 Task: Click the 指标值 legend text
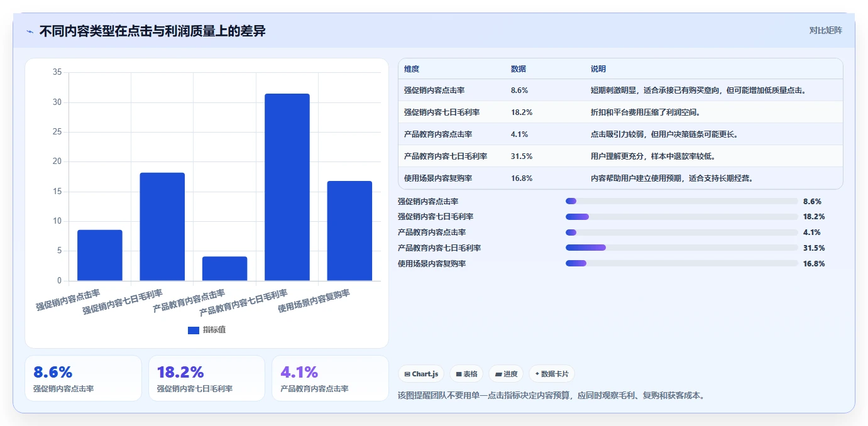click(214, 330)
